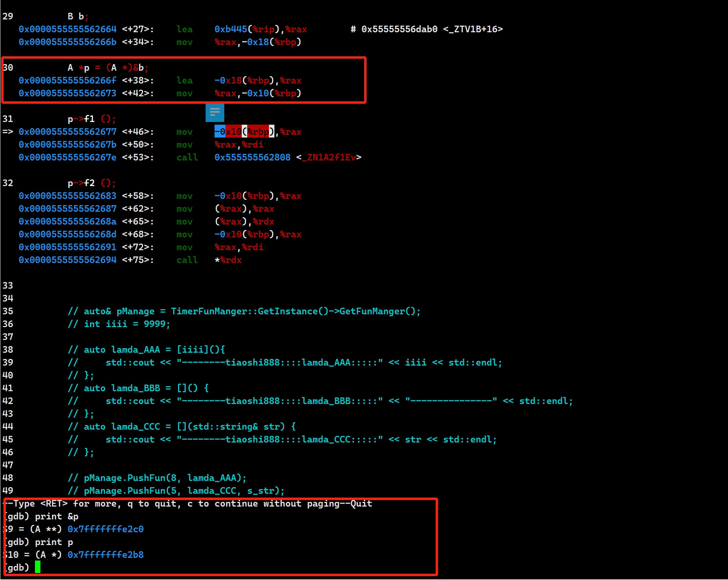The height and width of the screenshot is (580, 728).
Task: Click the _ZN1A2f1Ev symbol name
Action: (x=329, y=157)
